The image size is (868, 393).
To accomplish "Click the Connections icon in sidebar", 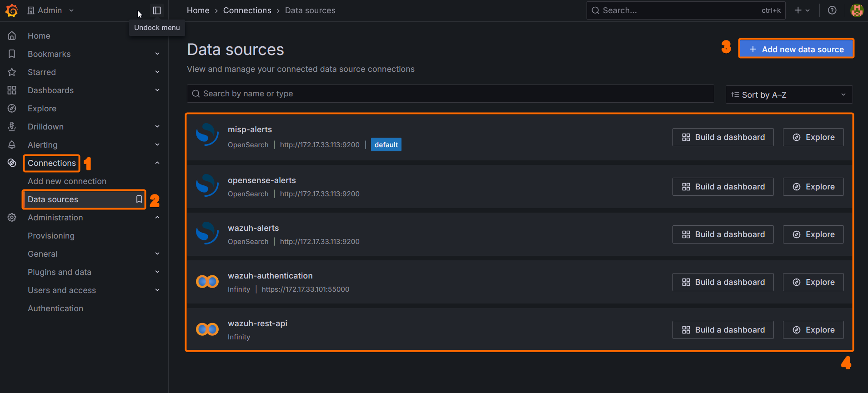I will coord(12,163).
